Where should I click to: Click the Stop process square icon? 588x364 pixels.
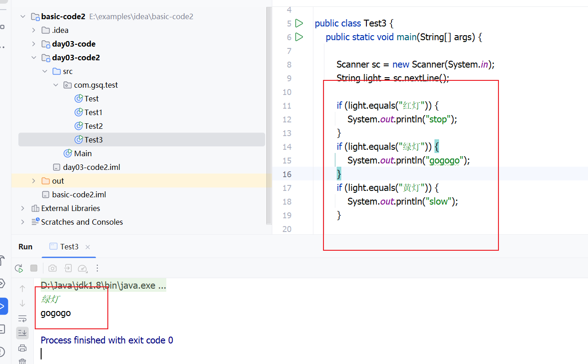[x=34, y=268]
